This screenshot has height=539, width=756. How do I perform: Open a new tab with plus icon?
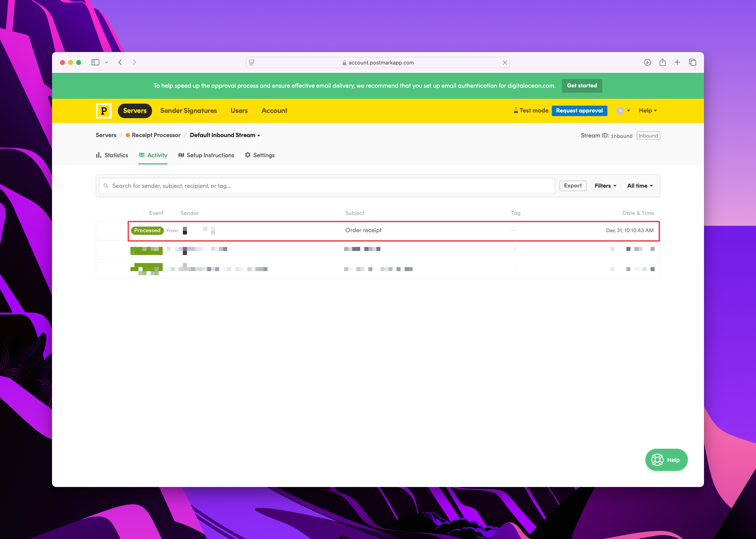[677, 62]
